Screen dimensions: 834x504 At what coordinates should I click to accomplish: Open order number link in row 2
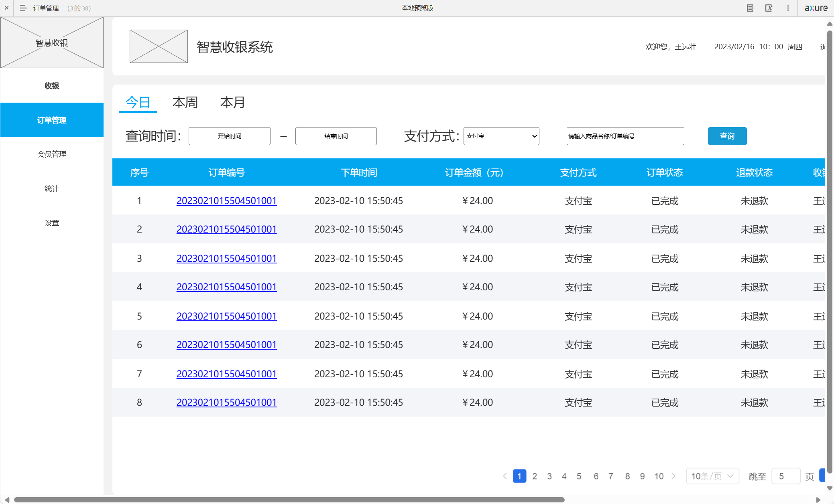pos(227,229)
